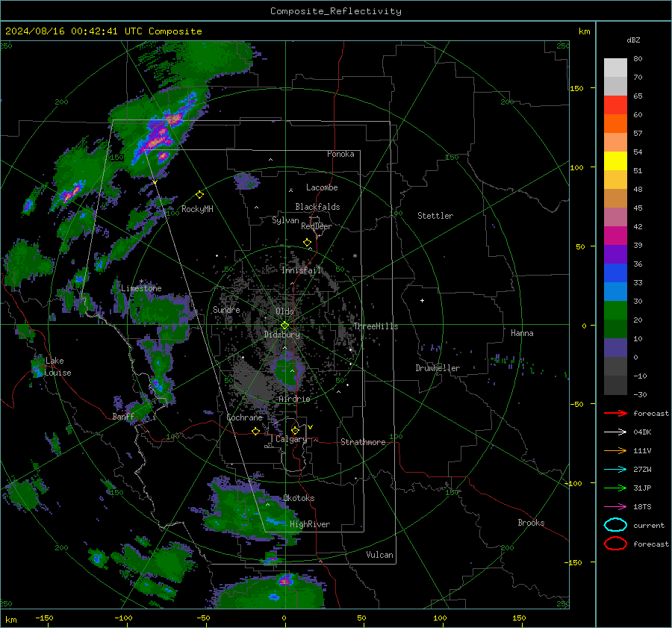Click the rain cell north of Airdrie
Viewport: 672px width, 628px height.
pyautogui.click(x=287, y=371)
